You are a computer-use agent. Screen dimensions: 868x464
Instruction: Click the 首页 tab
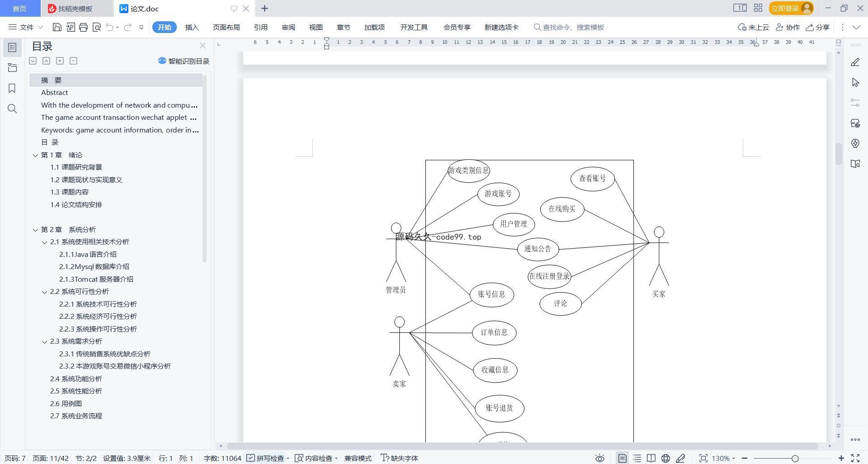(x=19, y=9)
